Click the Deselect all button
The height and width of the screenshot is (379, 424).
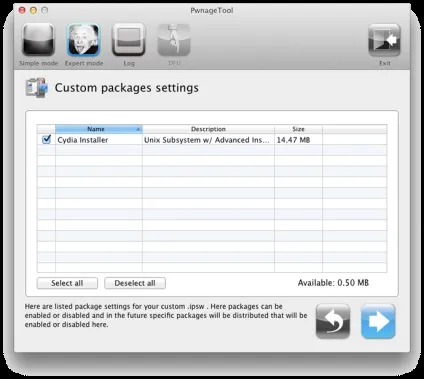click(135, 283)
